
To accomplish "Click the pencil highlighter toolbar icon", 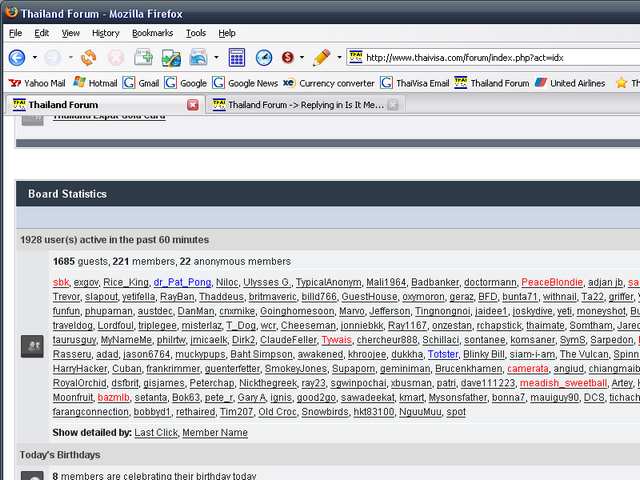I will pos(320,58).
